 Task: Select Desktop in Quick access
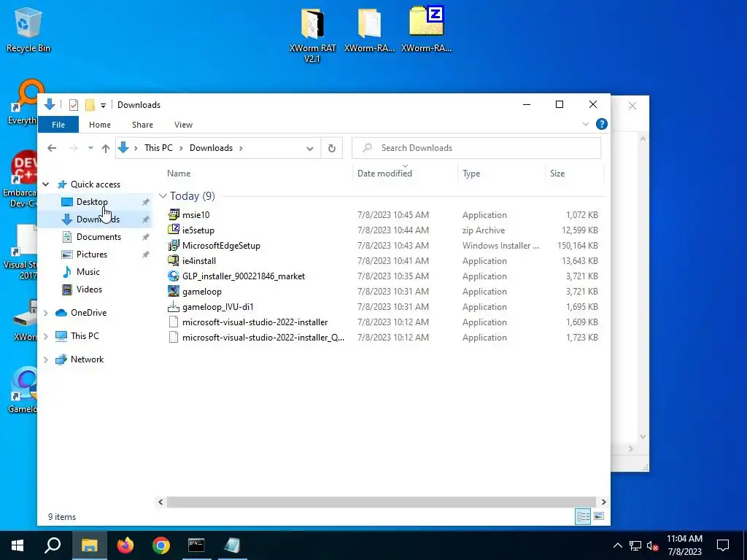pos(92,202)
